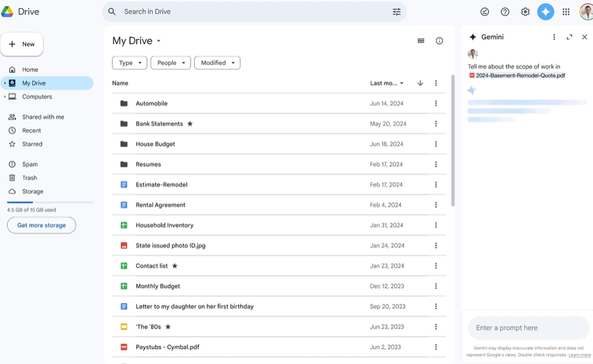Open Drive settings gear
This screenshot has width=593, height=364.
(525, 11)
